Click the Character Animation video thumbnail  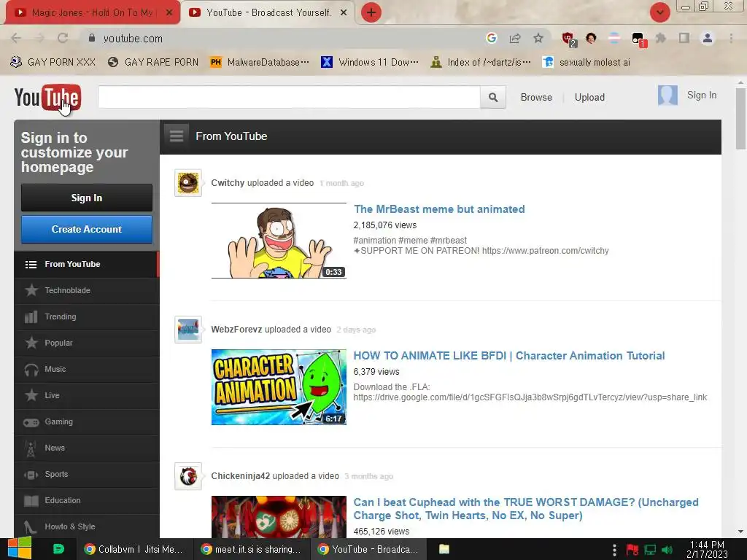pos(279,387)
